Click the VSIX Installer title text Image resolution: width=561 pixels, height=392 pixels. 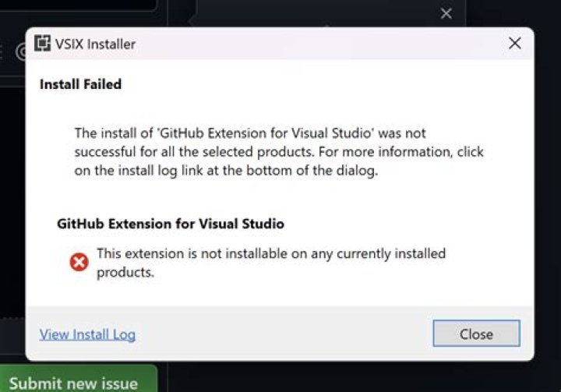96,44
